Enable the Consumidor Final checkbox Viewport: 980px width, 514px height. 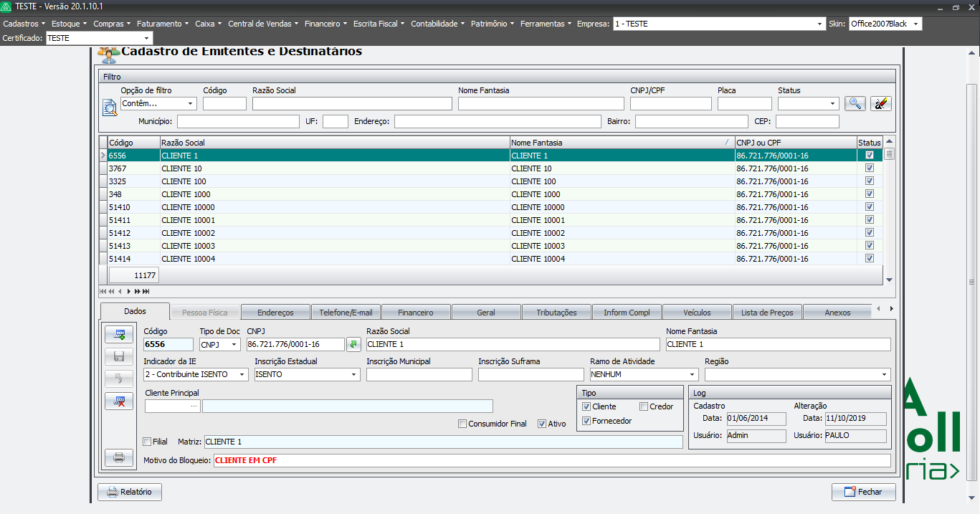[x=462, y=424]
